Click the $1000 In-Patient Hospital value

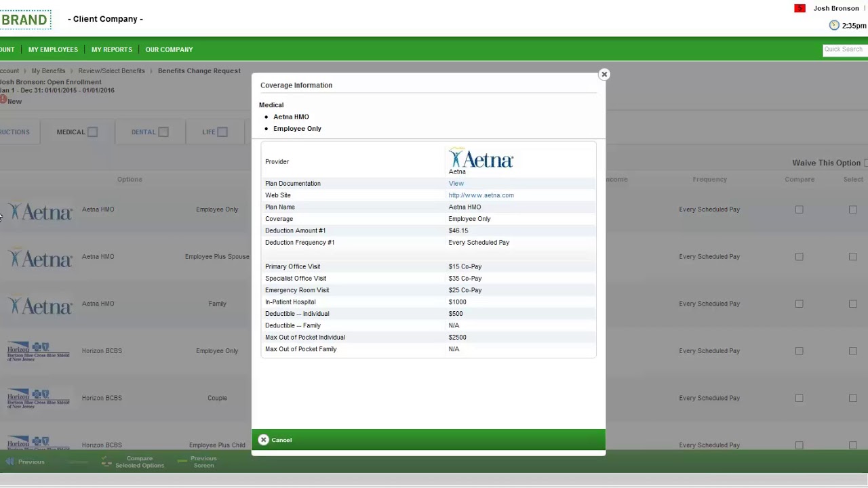tap(457, 302)
